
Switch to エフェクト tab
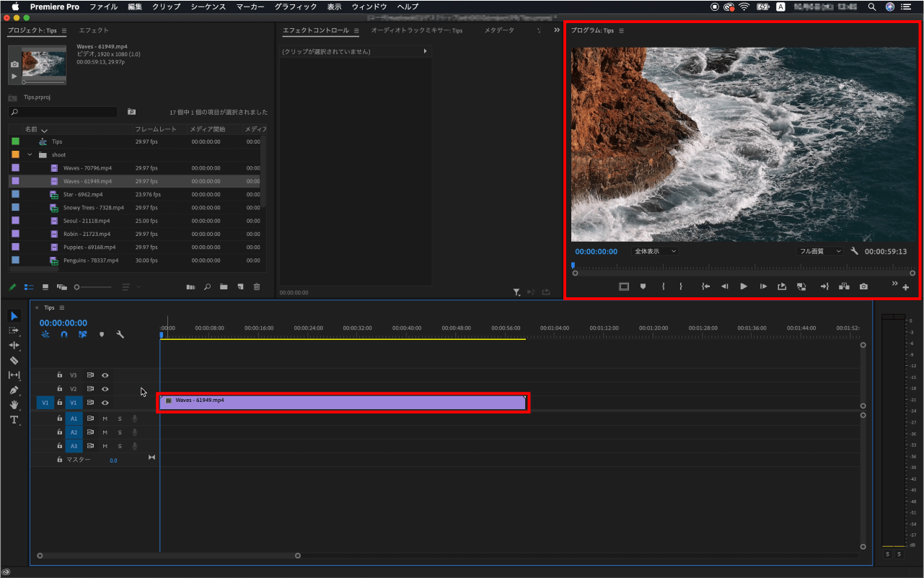94,31
